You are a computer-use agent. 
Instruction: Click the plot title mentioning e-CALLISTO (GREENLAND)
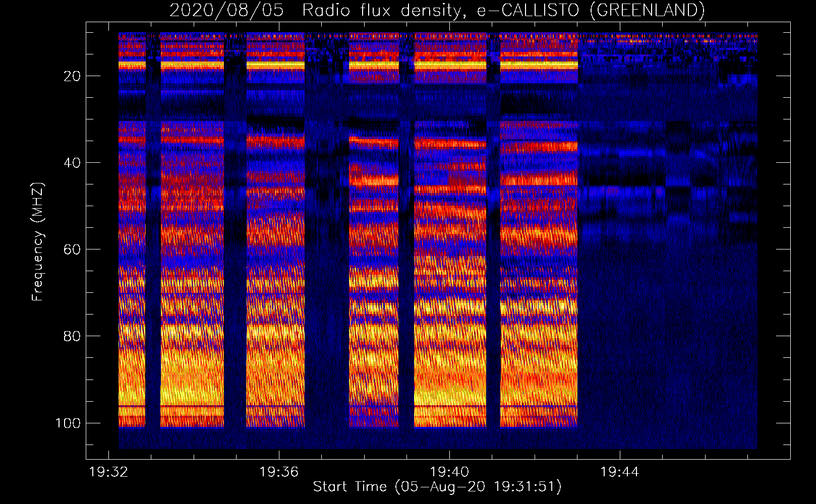[437, 10]
